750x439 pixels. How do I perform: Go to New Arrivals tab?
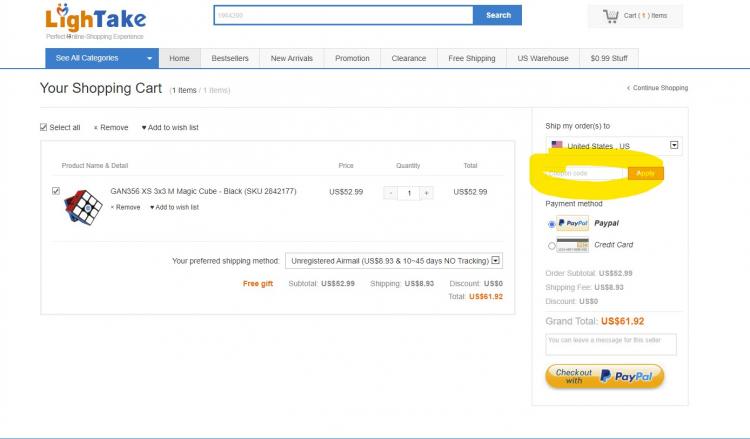point(292,58)
